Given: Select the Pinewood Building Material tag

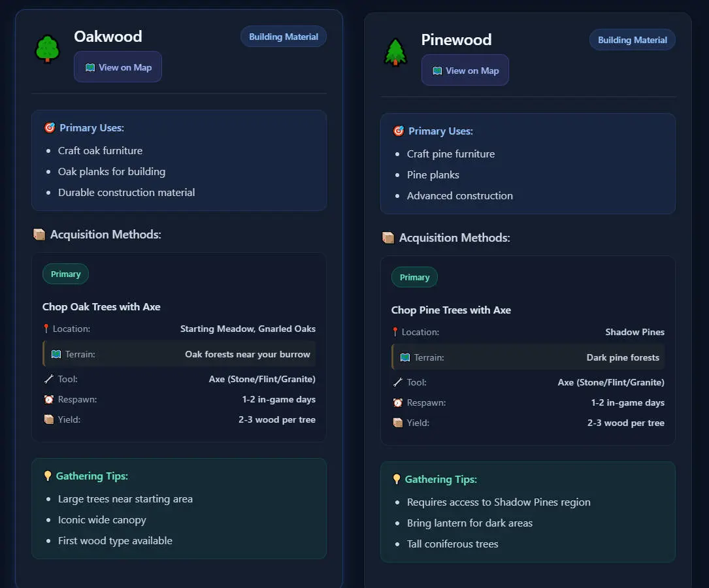Looking at the screenshot, I should 632,40.
